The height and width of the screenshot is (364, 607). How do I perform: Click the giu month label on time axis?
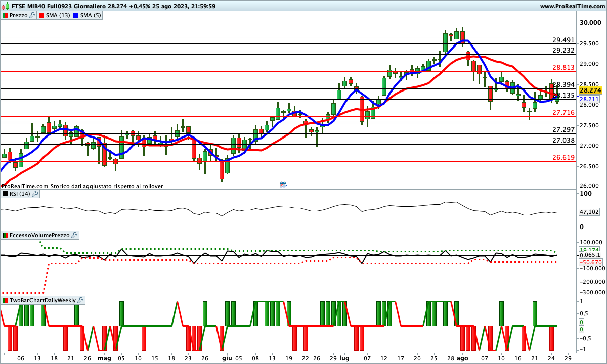tap(226, 358)
